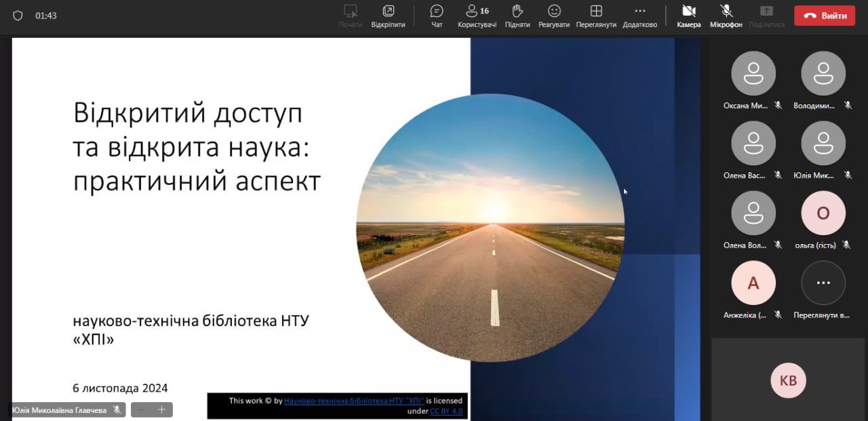
Task: Open the Переглянути view options
Action: [596, 16]
